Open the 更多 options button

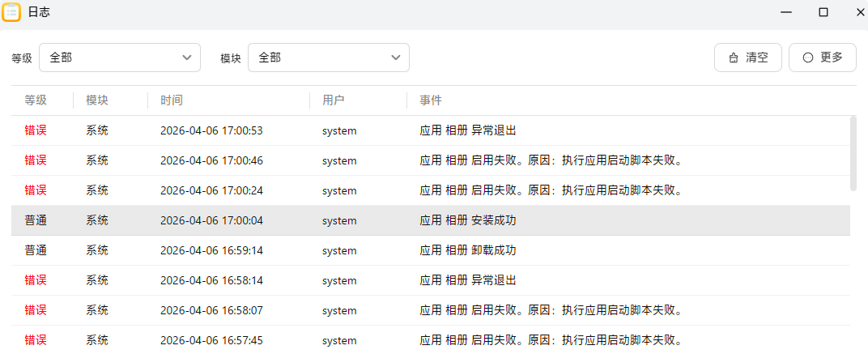pyautogui.click(x=823, y=58)
